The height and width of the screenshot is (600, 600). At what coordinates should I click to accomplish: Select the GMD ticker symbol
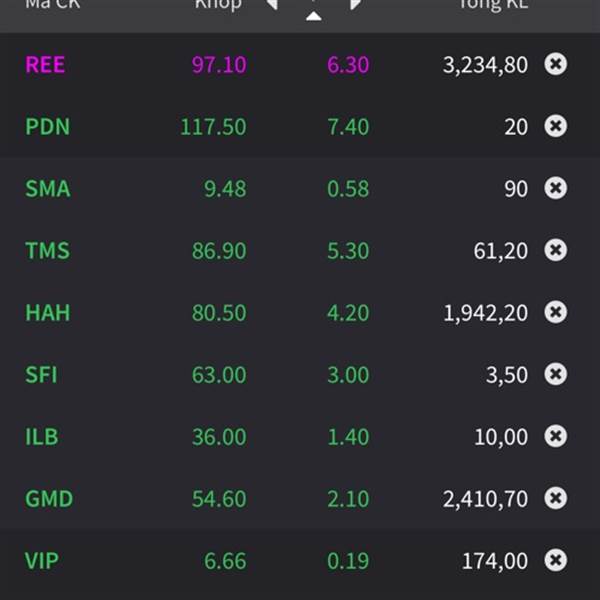49,499
